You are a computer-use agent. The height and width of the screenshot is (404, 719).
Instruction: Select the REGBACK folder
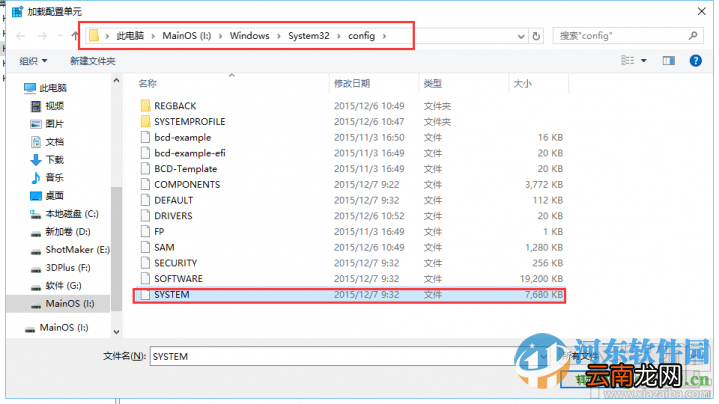[351, 106]
